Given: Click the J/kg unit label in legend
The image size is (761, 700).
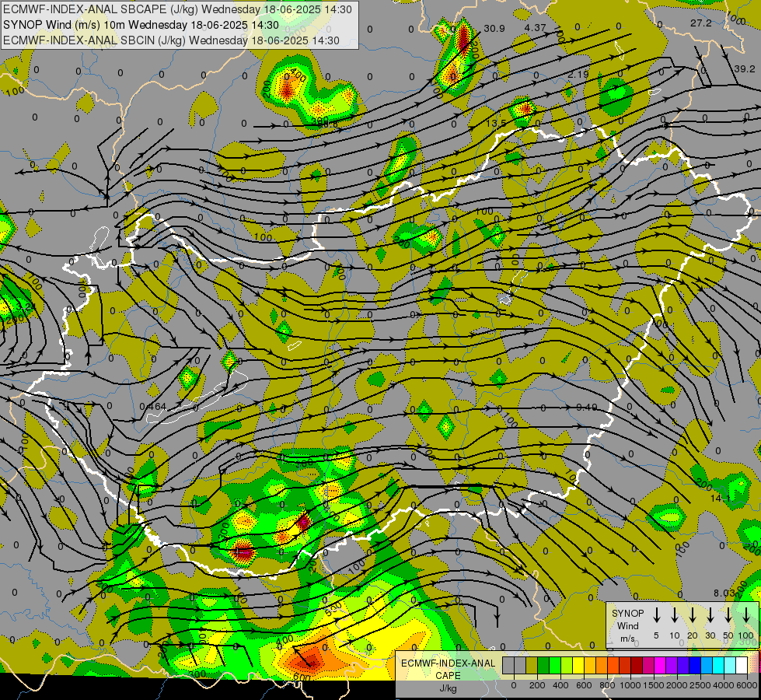Looking at the screenshot, I should tap(448, 688).
